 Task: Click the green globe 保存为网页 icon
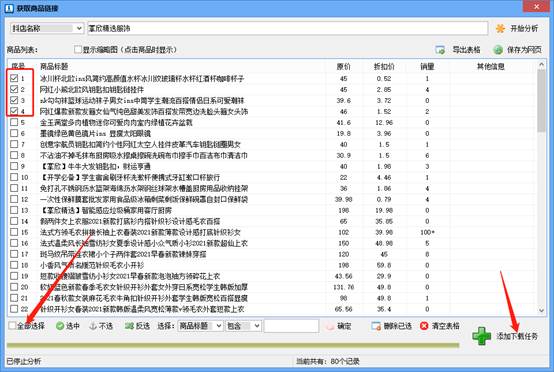pyautogui.click(x=498, y=50)
